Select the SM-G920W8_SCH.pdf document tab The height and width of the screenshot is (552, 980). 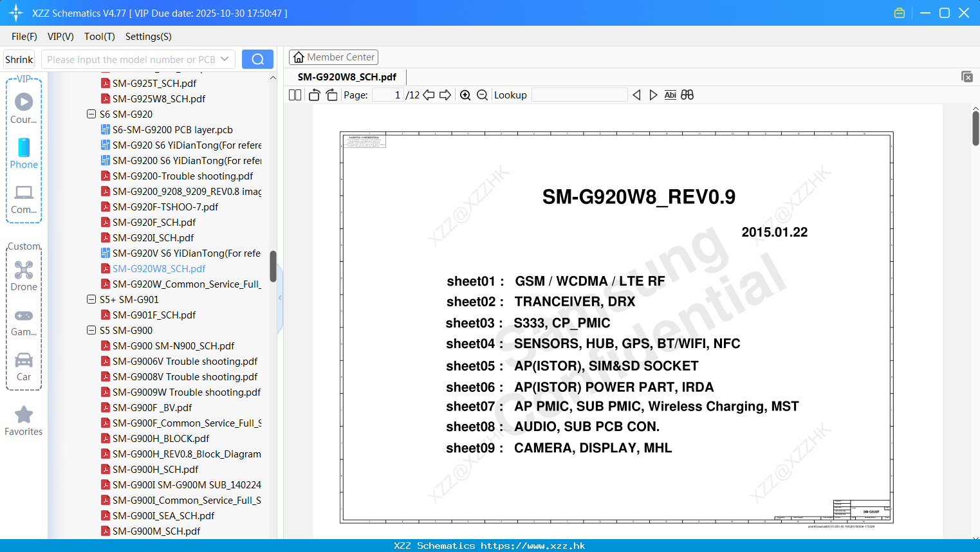point(347,77)
